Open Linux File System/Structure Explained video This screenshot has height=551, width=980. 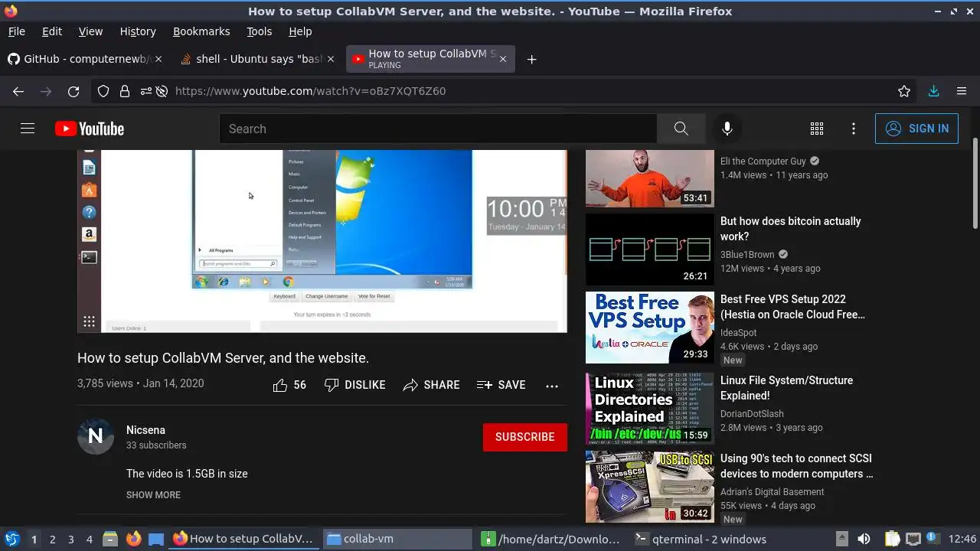pyautogui.click(x=786, y=388)
